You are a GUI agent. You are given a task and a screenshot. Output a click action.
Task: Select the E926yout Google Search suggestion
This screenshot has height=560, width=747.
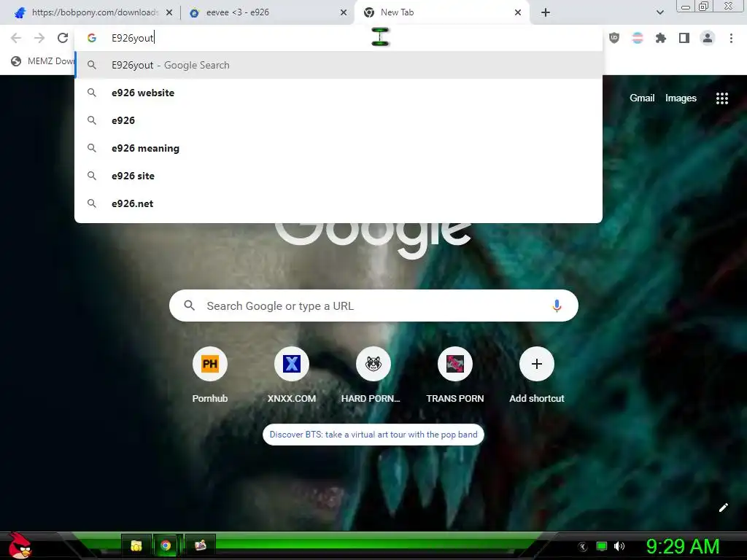click(x=338, y=65)
